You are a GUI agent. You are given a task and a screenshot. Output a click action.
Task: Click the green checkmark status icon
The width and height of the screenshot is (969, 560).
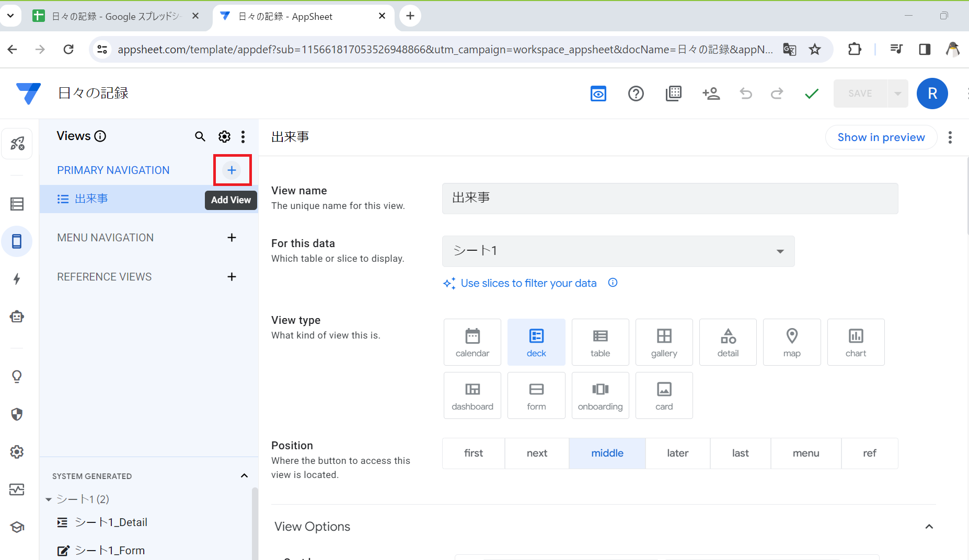811,94
